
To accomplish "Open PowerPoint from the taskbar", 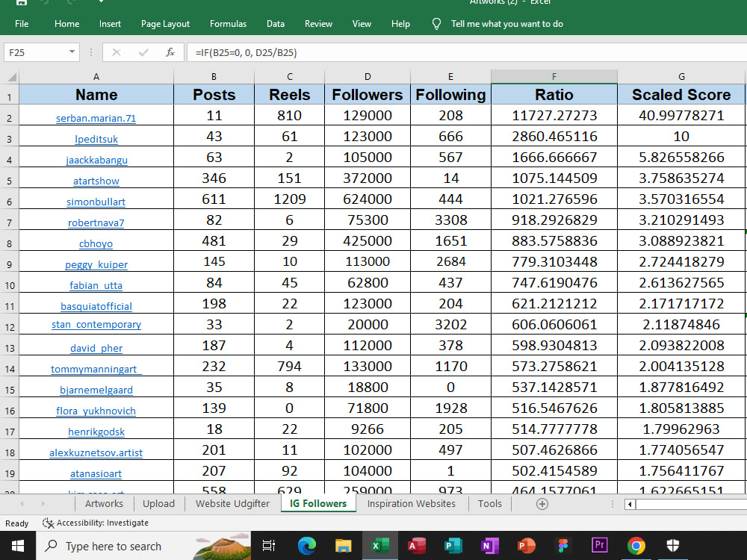I will point(526,546).
